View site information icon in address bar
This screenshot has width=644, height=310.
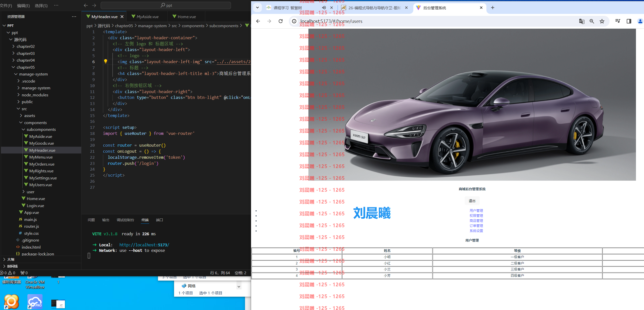coord(294,21)
